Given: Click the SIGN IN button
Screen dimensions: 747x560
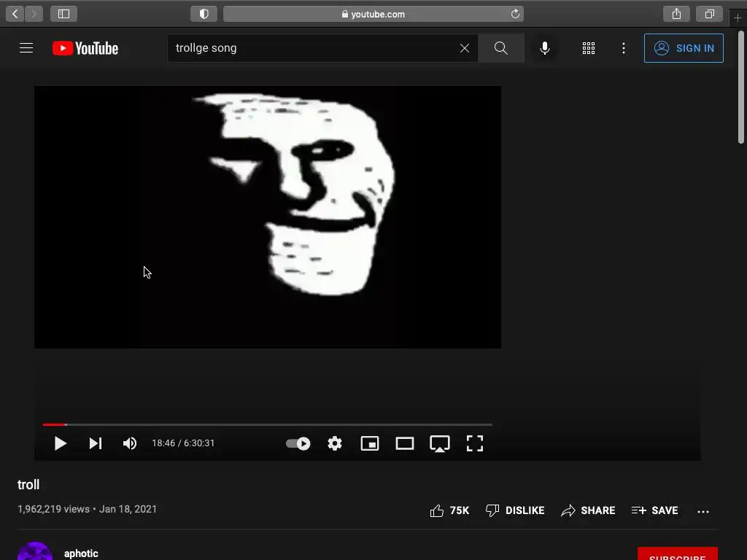Looking at the screenshot, I should (x=684, y=48).
